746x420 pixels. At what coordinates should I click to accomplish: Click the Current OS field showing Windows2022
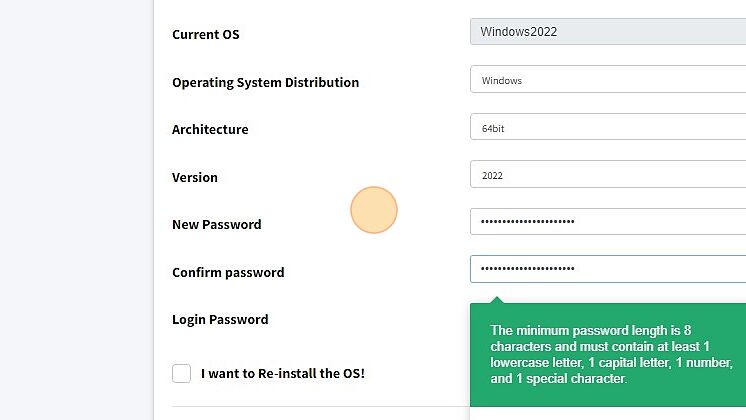(608, 31)
